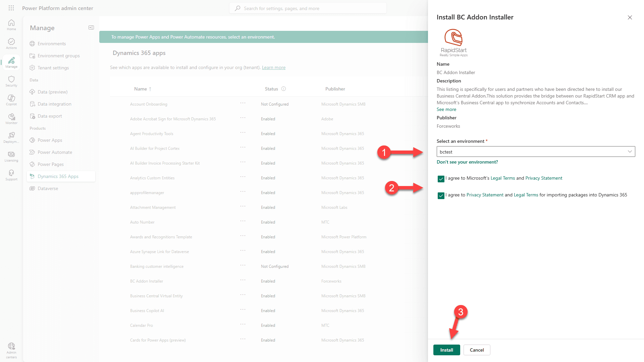This screenshot has width=644, height=362.
Task: Open the Monitor rail icon
Action: pos(11,119)
